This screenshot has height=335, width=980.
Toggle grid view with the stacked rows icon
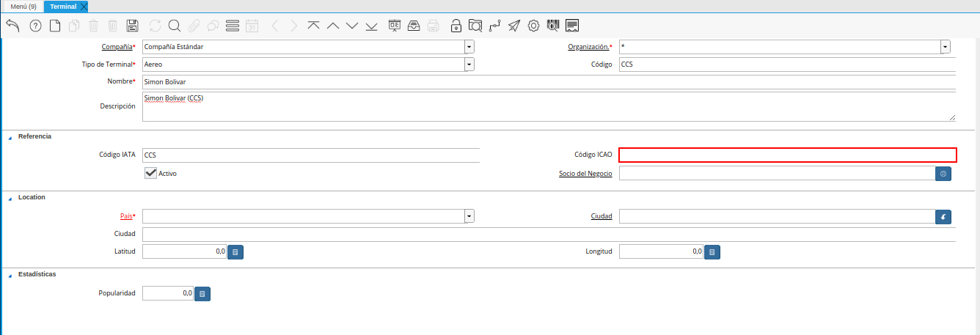(x=233, y=26)
